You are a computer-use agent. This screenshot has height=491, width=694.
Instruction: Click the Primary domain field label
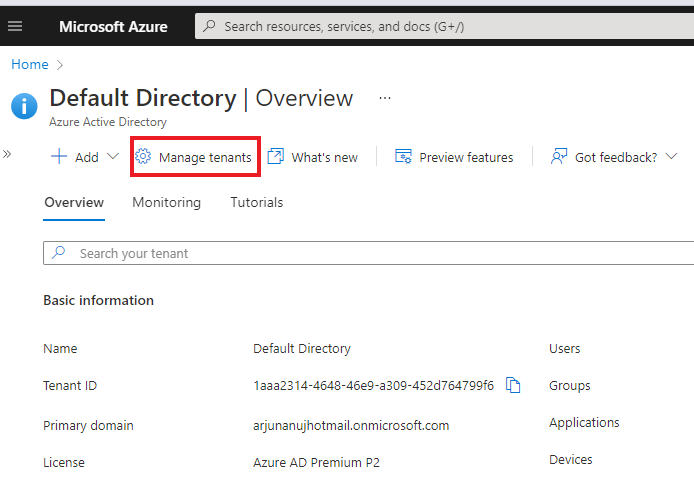(88, 425)
